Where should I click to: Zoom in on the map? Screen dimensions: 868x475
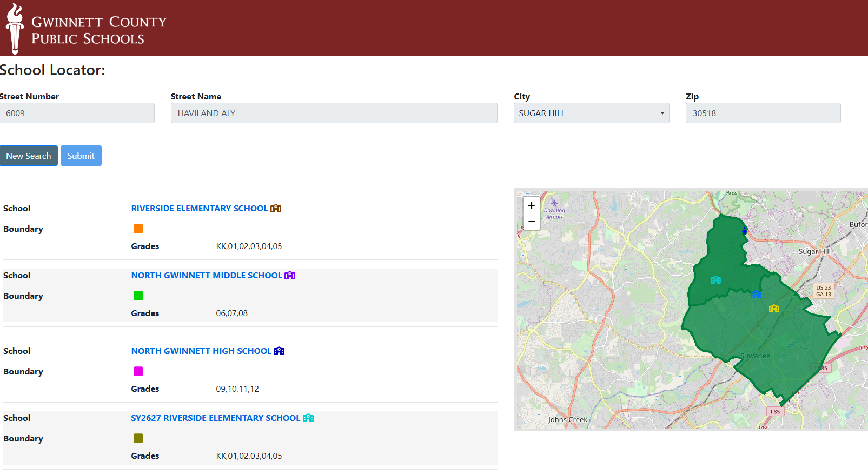[x=532, y=205]
